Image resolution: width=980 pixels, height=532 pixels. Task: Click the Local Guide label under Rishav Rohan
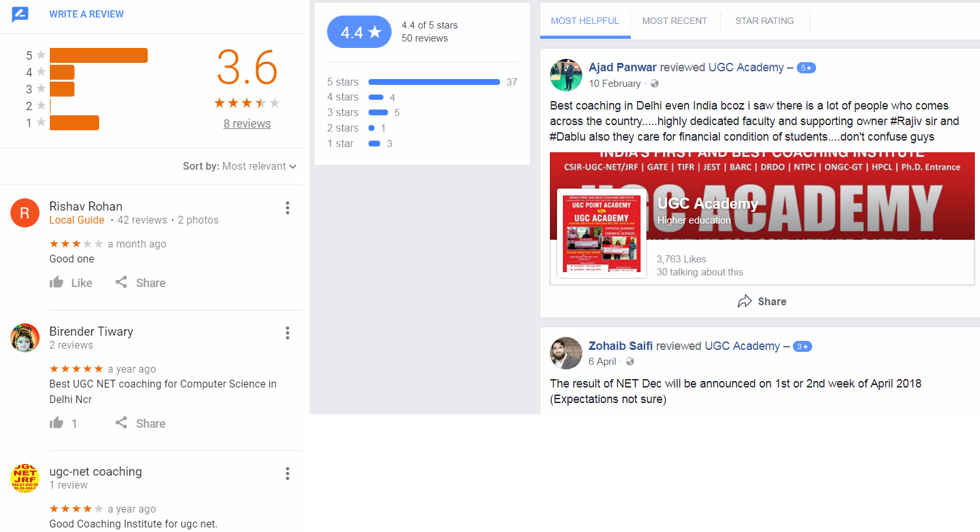(x=76, y=220)
